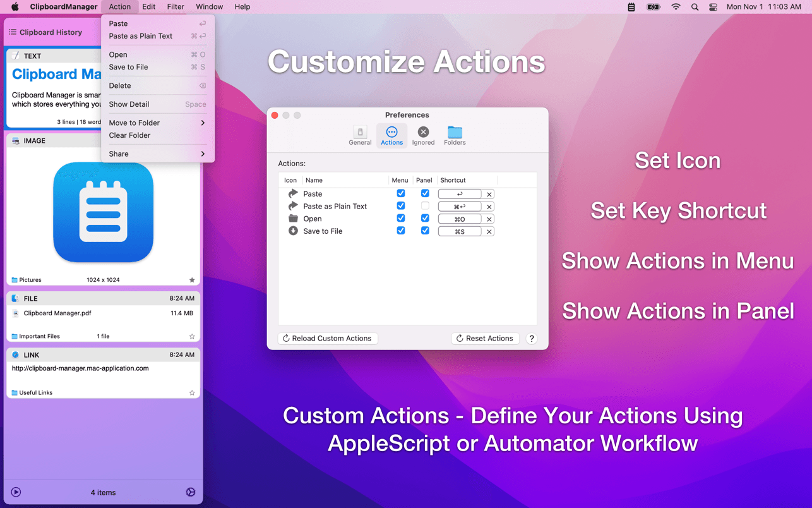Star the Clipboard Manager.pdf file item
The image size is (812, 508).
[x=192, y=336]
